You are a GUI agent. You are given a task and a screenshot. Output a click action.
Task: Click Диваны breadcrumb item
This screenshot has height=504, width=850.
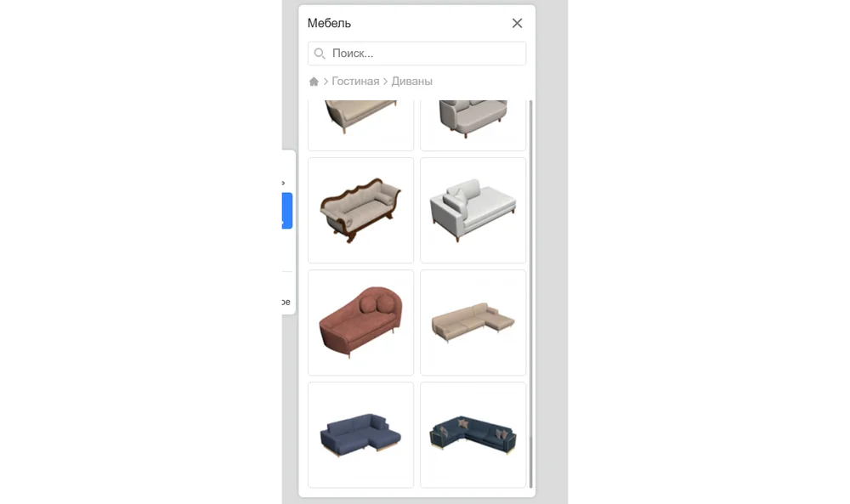(x=412, y=82)
